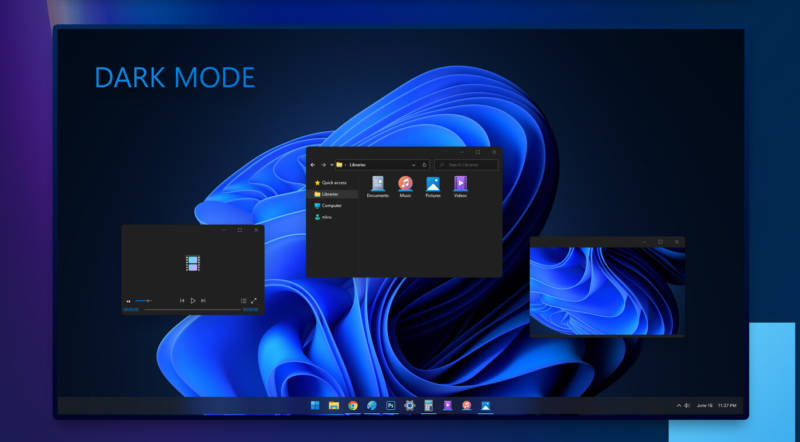Open the music app on taskbar
This screenshot has width=800, height=442.
click(x=466, y=405)
